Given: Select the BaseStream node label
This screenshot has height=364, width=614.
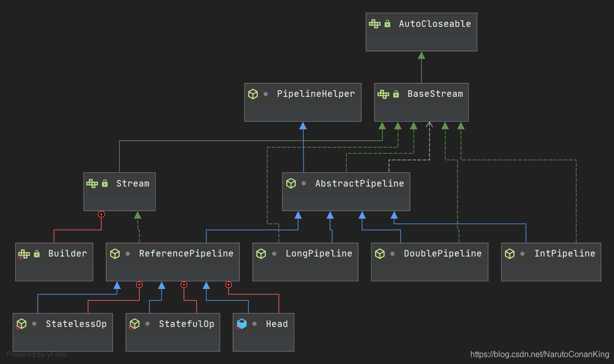Looking at the screenshot, I should (435, 94).
